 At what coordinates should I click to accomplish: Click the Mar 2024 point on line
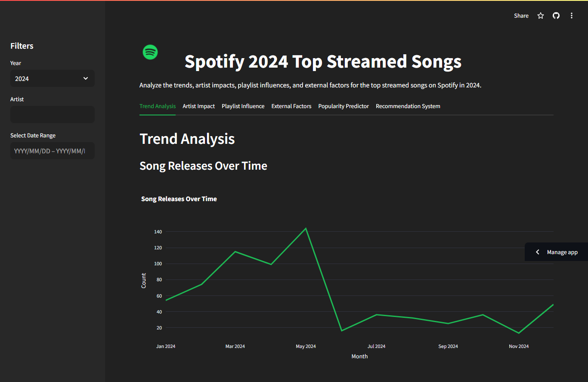(x=235, y=252)
